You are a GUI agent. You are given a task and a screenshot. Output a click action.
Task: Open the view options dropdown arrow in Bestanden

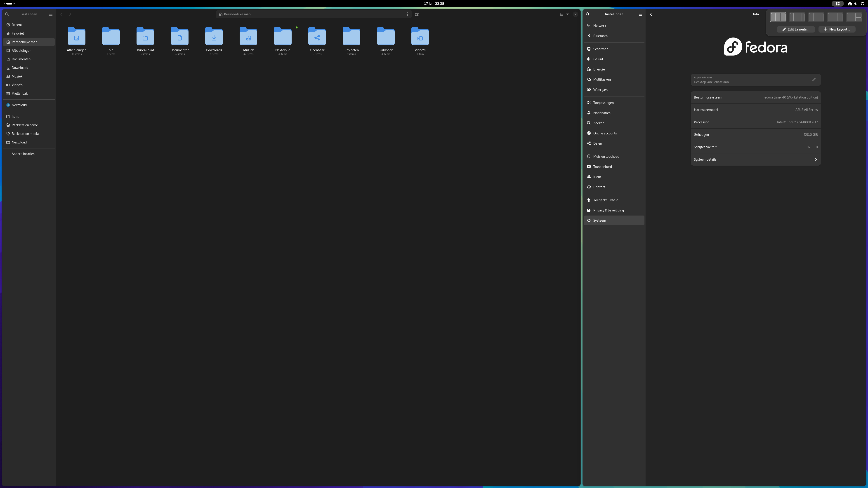[x=567, y=14]
